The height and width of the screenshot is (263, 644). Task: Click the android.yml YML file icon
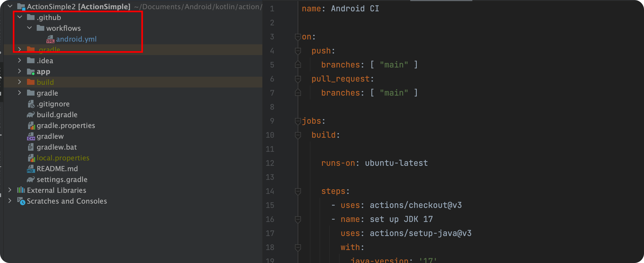tap(50, 39)
